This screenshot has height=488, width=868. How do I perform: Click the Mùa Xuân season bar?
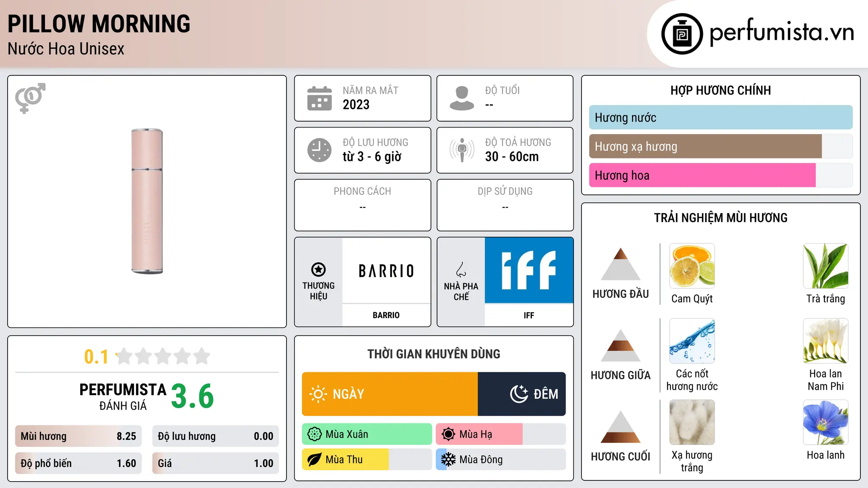click(x=367, y=434)
